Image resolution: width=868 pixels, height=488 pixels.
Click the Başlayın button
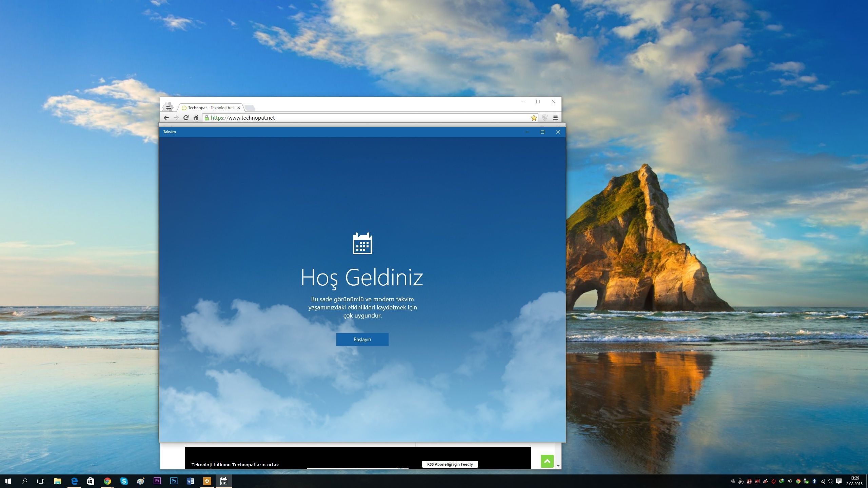click(362, 339)
